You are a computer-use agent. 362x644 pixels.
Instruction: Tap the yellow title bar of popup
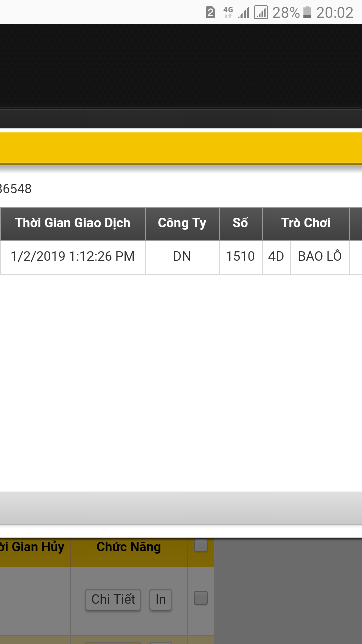(x=181, y=148)
